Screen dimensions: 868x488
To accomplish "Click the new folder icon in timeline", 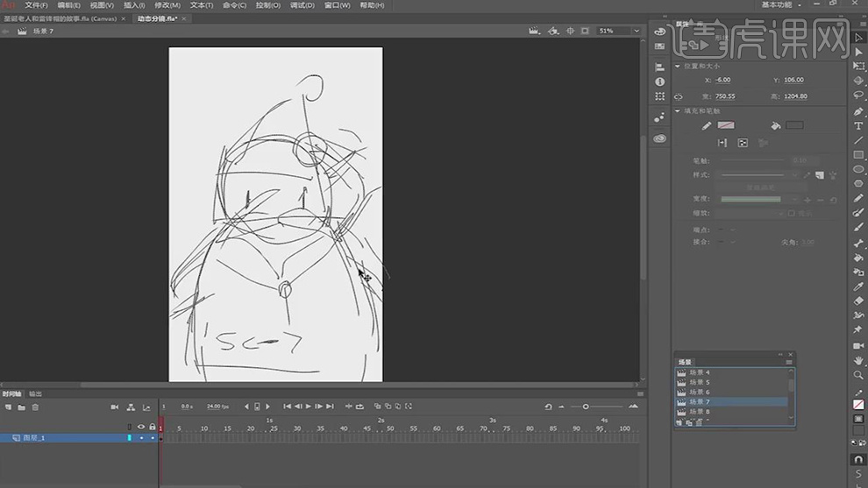I will pyautogui.click(x=22, y=407).
